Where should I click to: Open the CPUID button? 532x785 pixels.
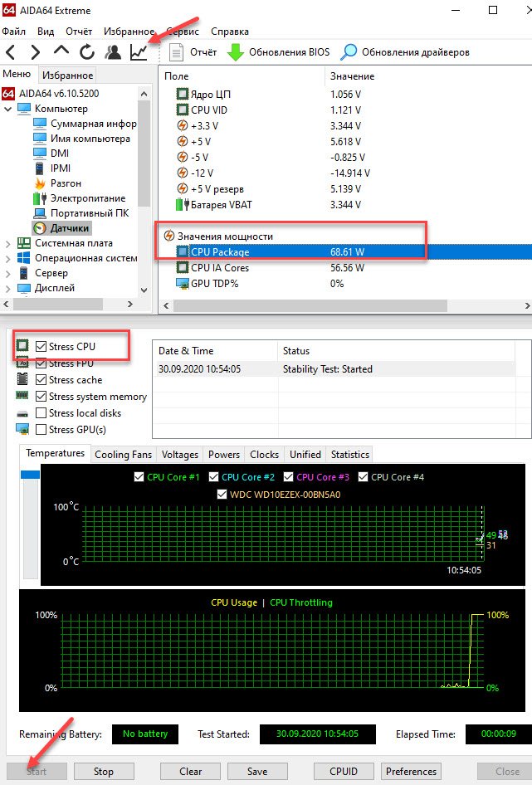click(344, 772)
